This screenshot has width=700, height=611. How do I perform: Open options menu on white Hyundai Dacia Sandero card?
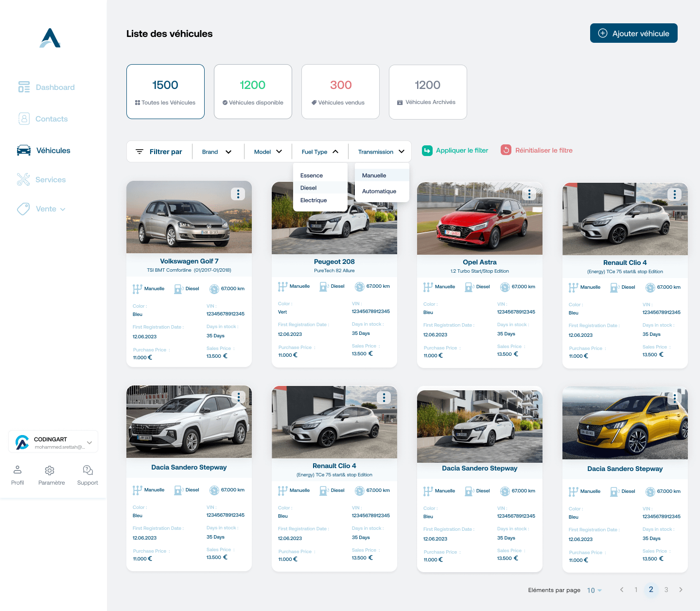click(x=239, y=398)
